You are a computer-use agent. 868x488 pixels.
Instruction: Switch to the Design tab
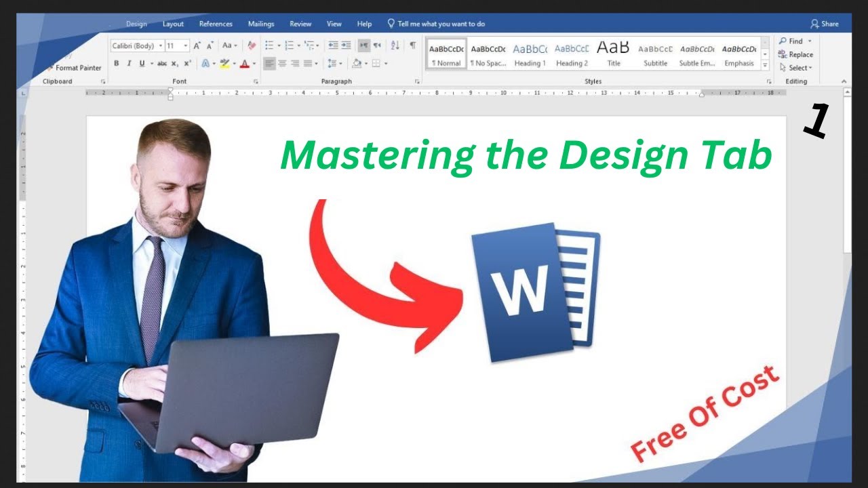click(136, 24)
